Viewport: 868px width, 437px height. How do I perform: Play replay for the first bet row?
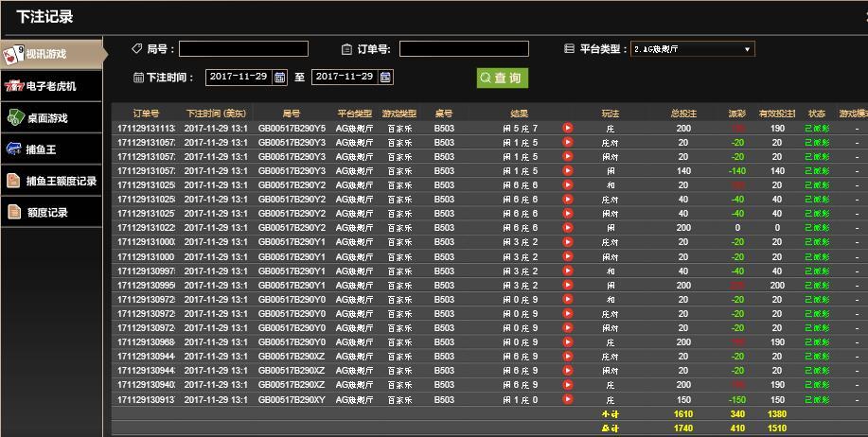tap(568, 128)
